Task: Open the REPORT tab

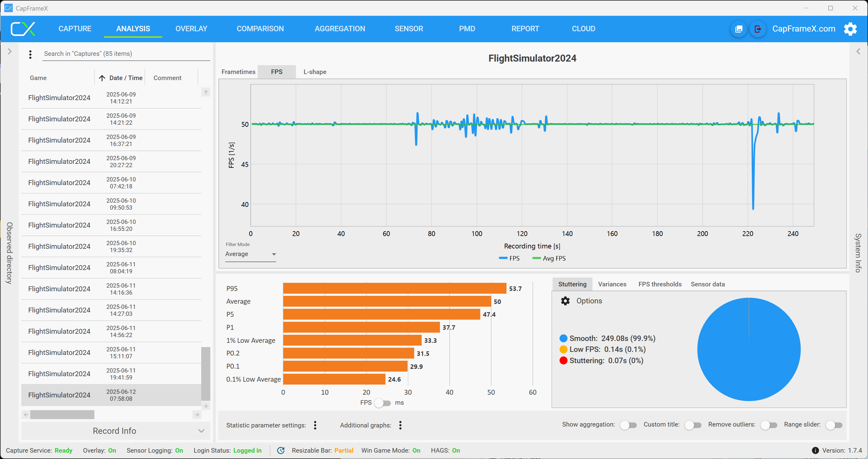Action: (525, 29)
